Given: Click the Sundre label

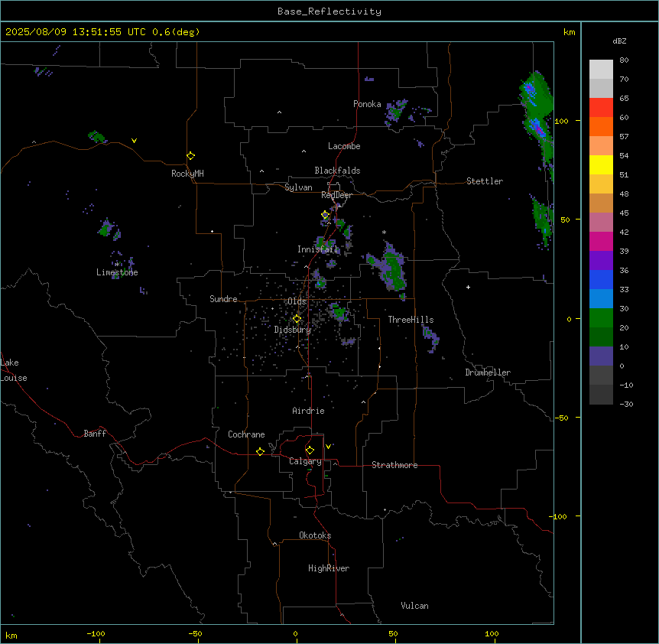Looking at the screenshot, I should (x=223, y=299).
